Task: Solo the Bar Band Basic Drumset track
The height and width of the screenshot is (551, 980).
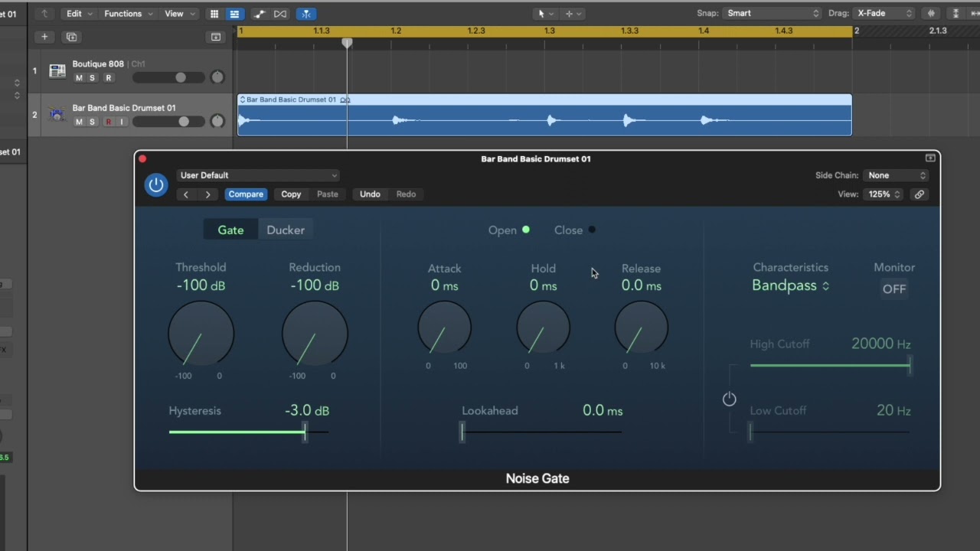Action: tap(93, 122)
